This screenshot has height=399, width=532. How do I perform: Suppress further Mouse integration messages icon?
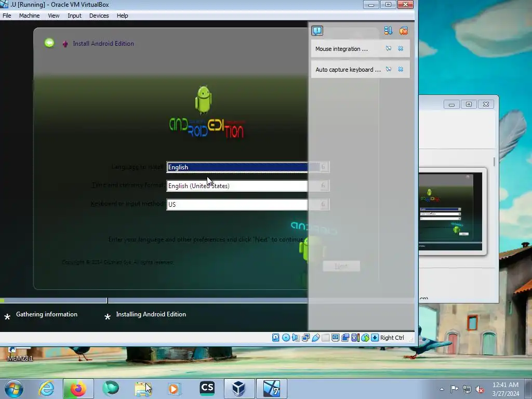click(x=389, y=48)
